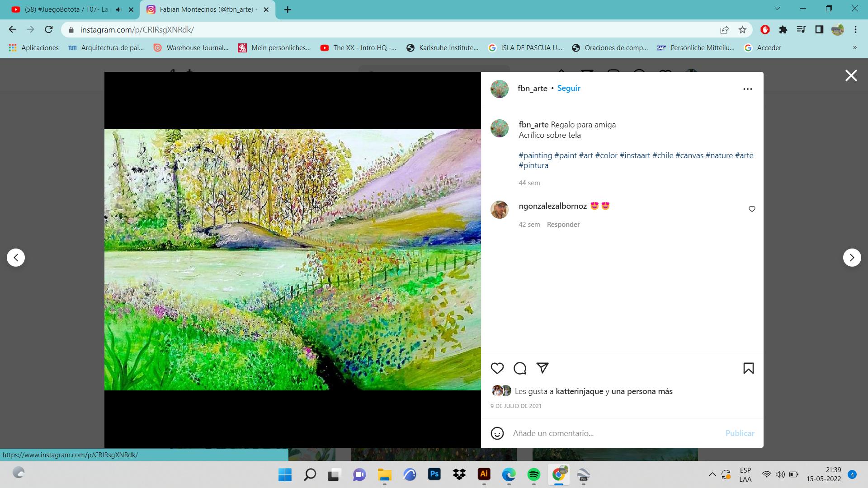Open the #painting hashtag
Viewport: 868px width, 488px height.
tap(535, 155)
